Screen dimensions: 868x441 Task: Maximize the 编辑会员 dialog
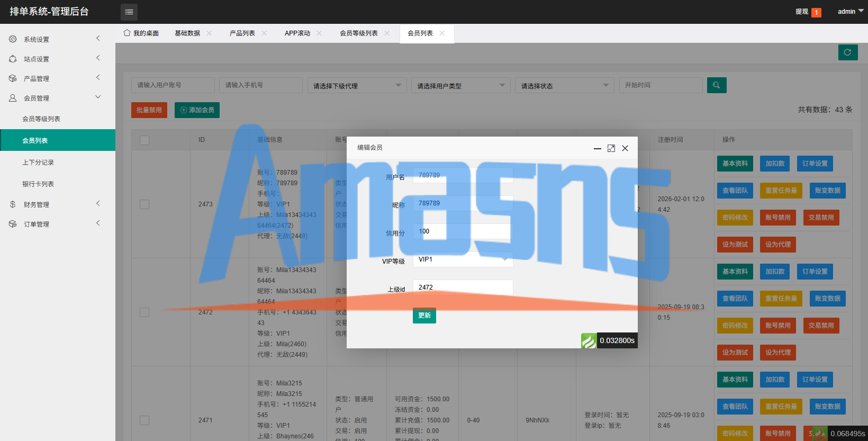click(x=611, y=148)
